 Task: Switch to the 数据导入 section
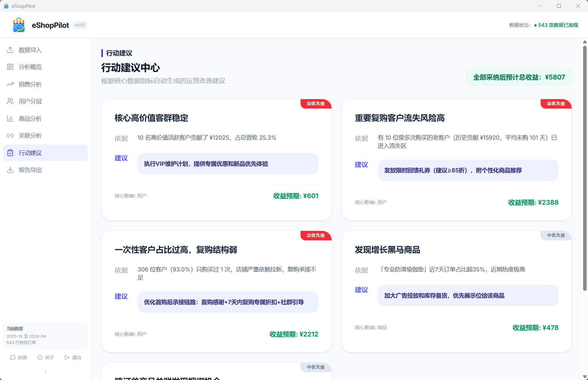pos(30,50)
